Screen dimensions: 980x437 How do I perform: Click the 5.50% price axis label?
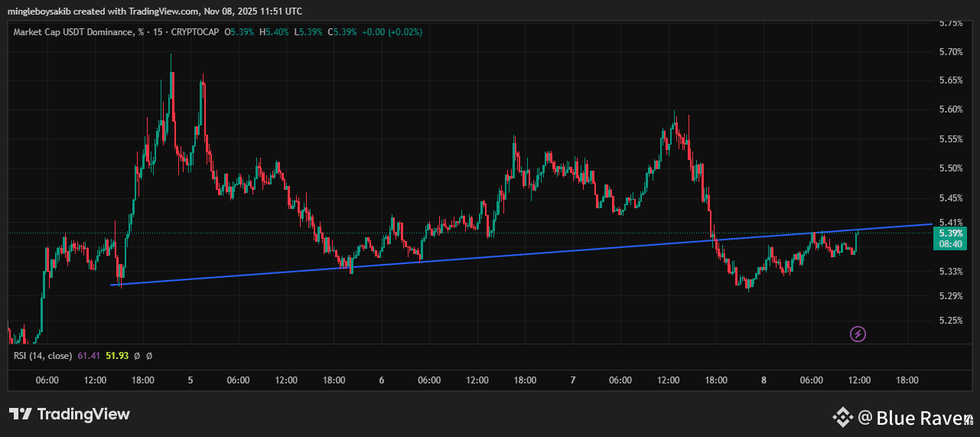coord(950,168)
